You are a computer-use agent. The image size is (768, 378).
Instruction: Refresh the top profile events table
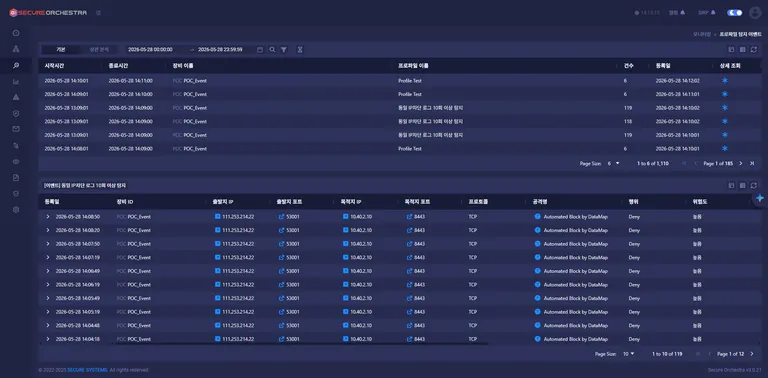coord(754,49)
